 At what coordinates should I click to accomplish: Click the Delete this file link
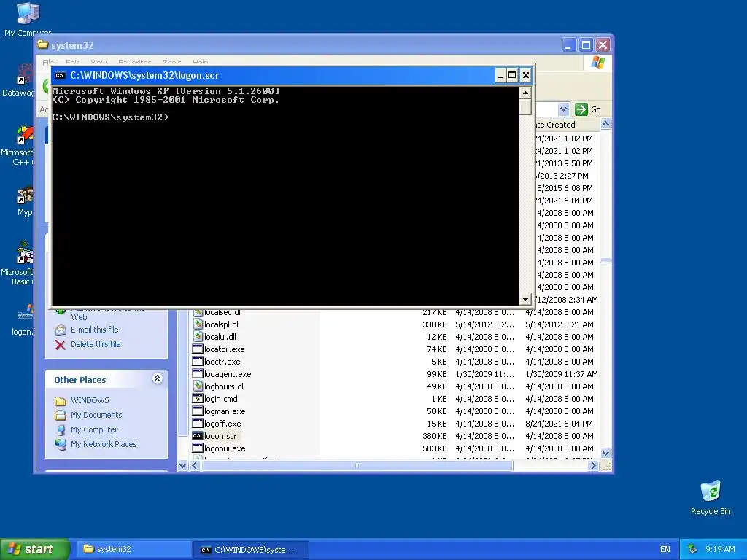[x=96, y=344]
